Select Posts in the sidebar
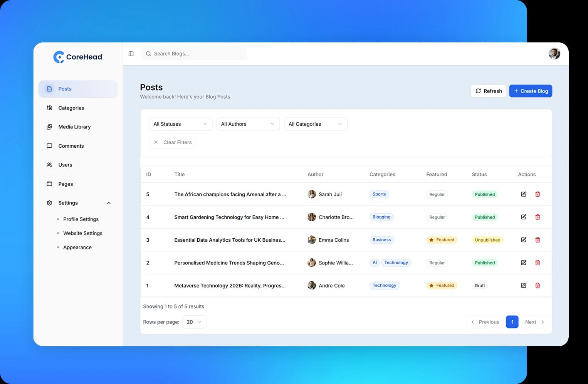Screen dimensions: 588x384 pyautogui.click(x=65, y=89)
